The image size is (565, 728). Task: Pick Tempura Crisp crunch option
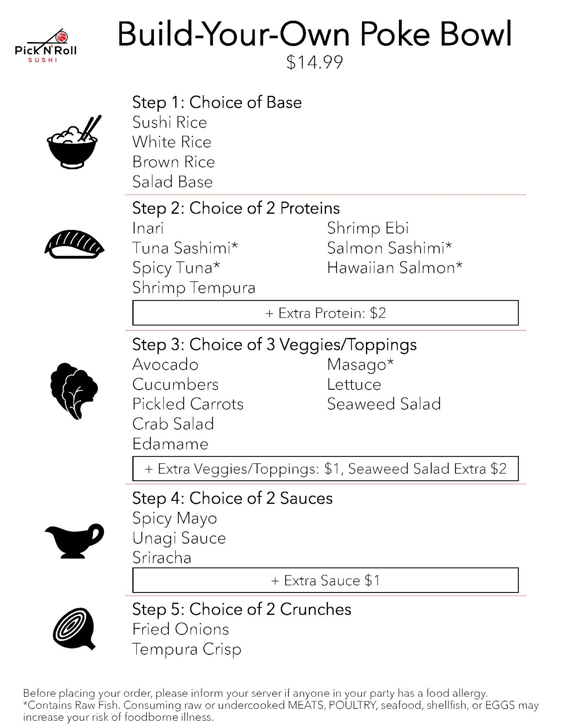pos(187,649)
